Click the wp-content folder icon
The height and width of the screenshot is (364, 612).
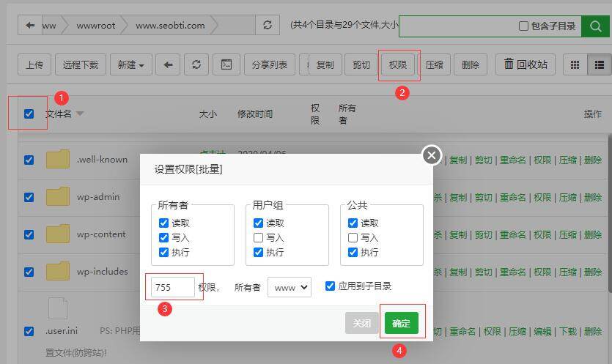point(58,234)
